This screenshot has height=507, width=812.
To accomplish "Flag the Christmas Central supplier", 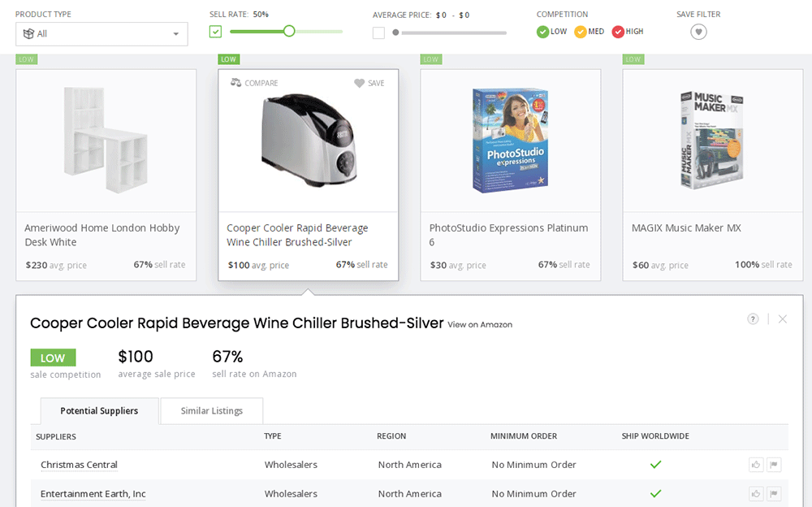I will [x=774, y=465].
